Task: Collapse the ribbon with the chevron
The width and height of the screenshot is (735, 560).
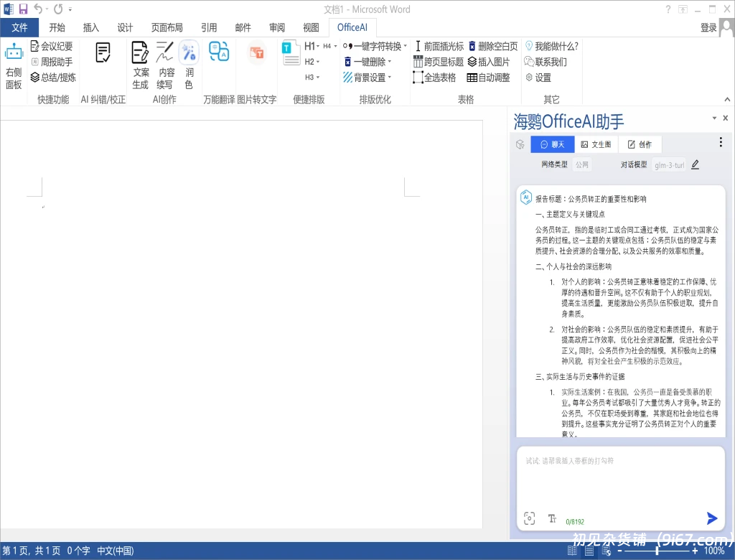Action: tap(726, 99)
